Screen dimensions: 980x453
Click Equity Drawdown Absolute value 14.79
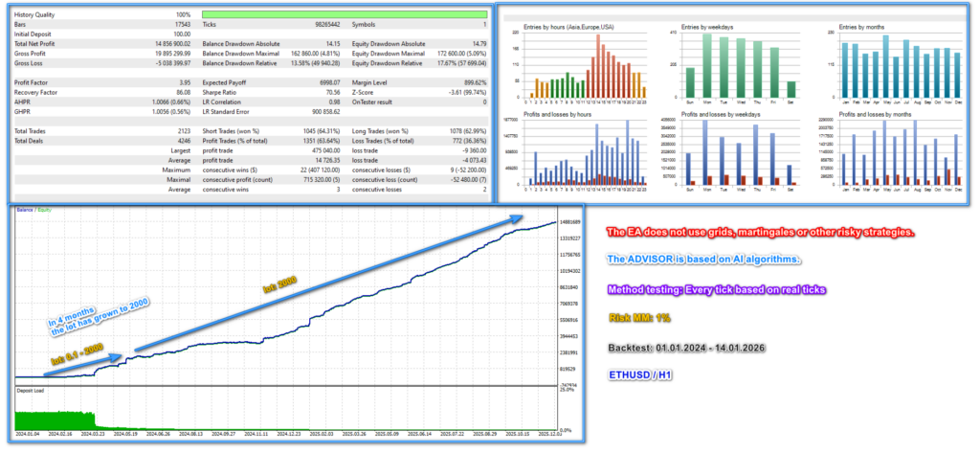click(479, 44)
